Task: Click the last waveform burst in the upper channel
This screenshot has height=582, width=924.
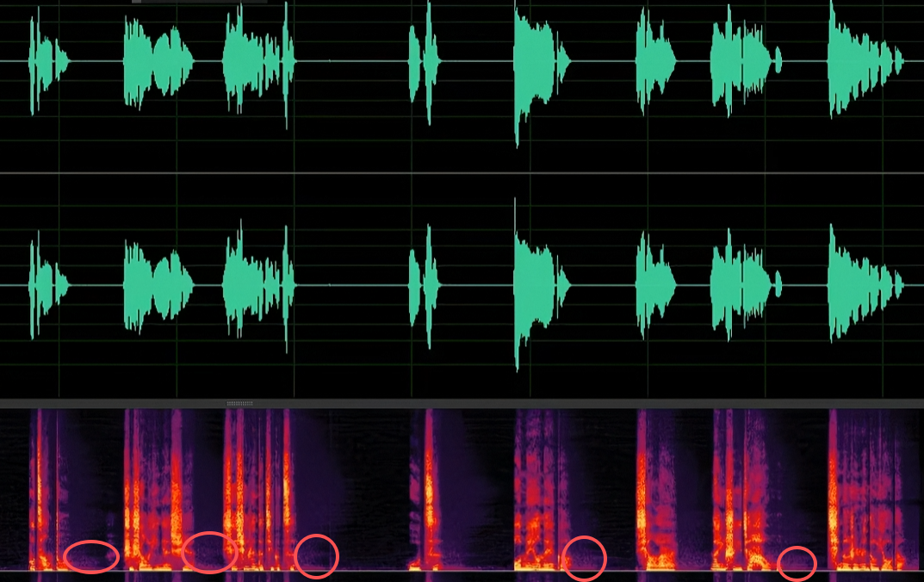Action: click(865, 60)
